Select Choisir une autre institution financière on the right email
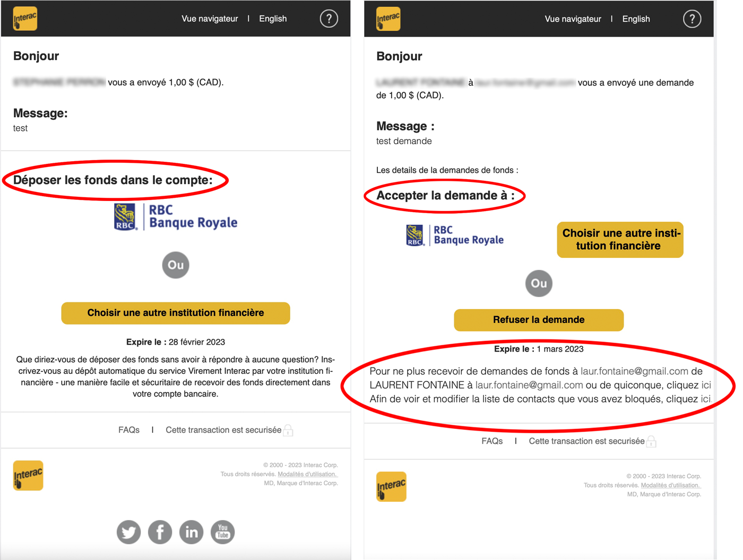 [619, 240]
